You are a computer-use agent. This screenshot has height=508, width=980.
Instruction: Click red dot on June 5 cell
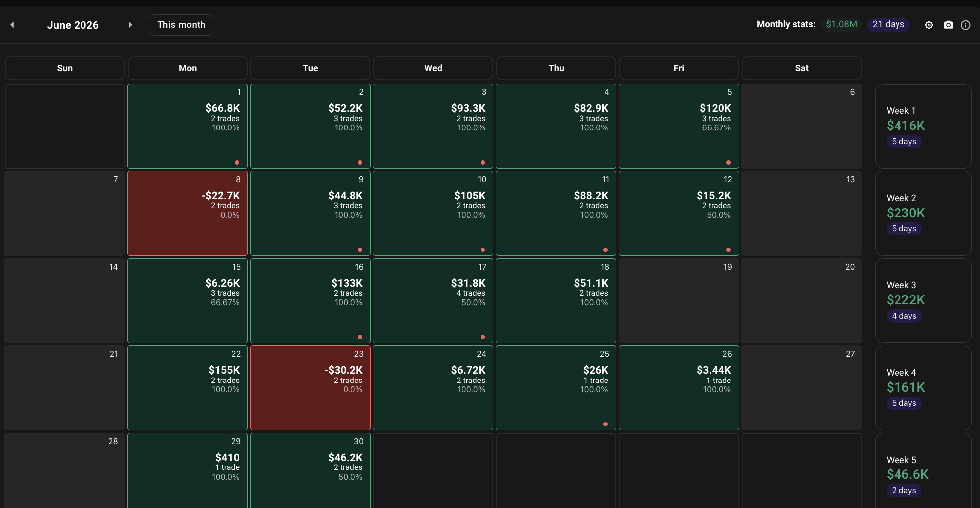[728, 162]
